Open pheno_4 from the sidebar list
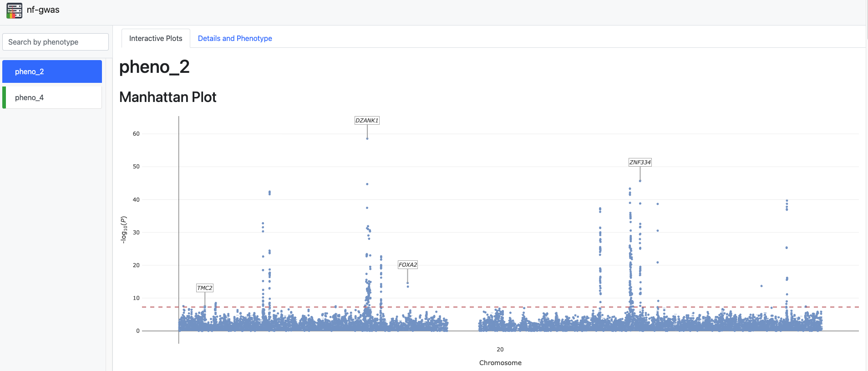The height and width of the screenshot is (371, 868). point(52,97)
